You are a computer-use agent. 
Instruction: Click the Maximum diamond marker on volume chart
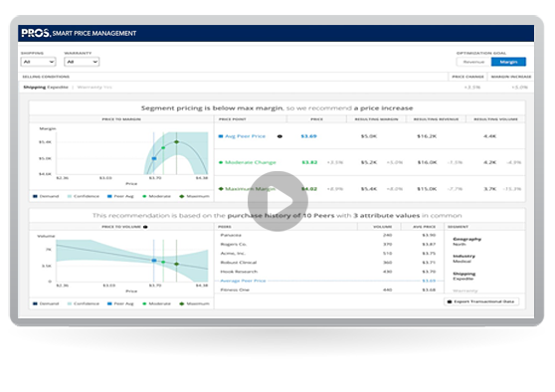coord(176,264)
